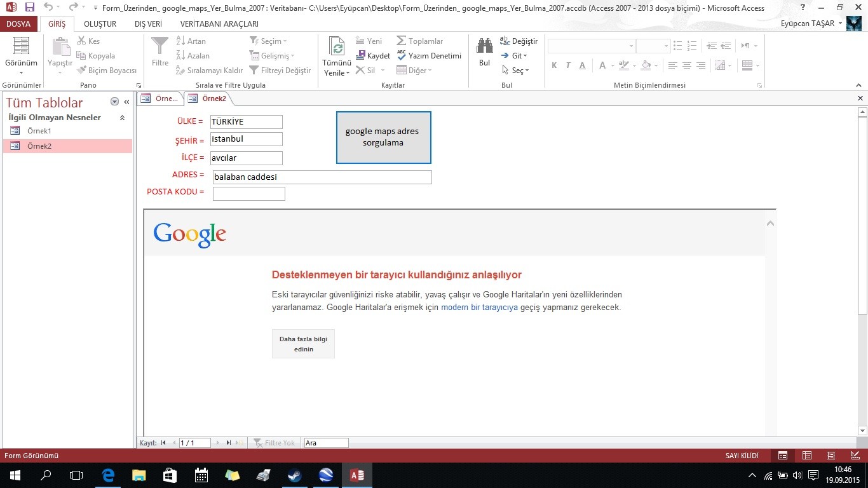The height and width of the screenshot is (488, 868).
Task: Click Yeni new record
Action: (369, 41)
